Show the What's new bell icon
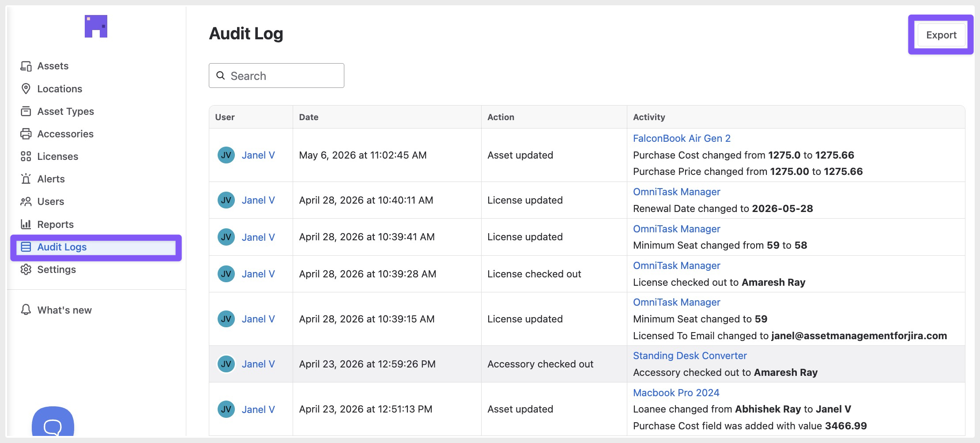Image resolution: width=980 pixels, height=443 pixels. click(26, 310)
